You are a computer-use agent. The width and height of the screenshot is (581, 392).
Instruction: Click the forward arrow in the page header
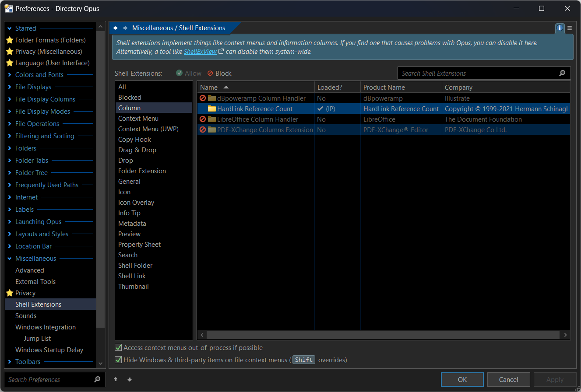tap(126, 28)
